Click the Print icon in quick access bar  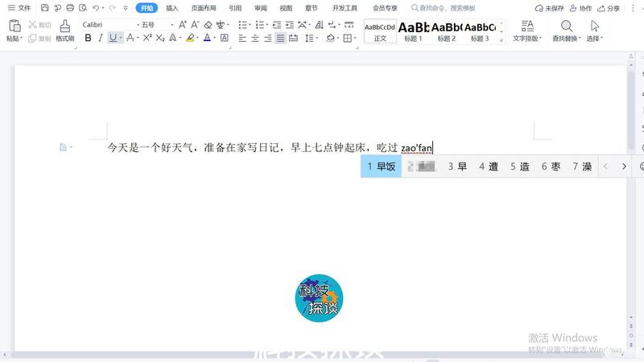[70, 8]
